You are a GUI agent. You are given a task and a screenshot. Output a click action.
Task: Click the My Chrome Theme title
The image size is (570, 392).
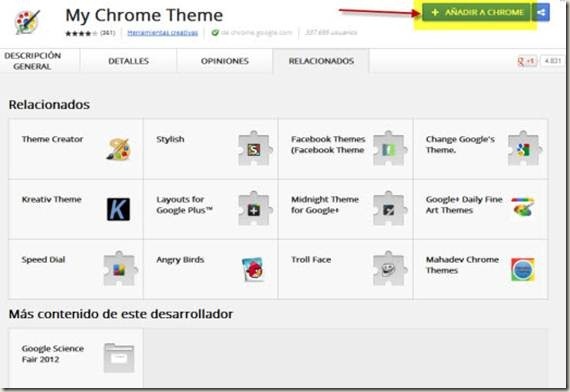(144, 15)
